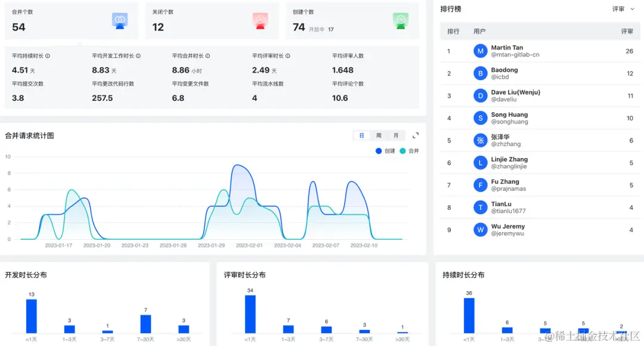
Task: Click the 排行 column header
Action: tap(453, 31)
